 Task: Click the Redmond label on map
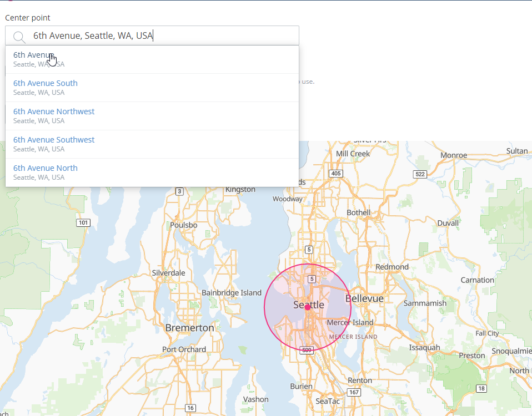coord(392,267)
